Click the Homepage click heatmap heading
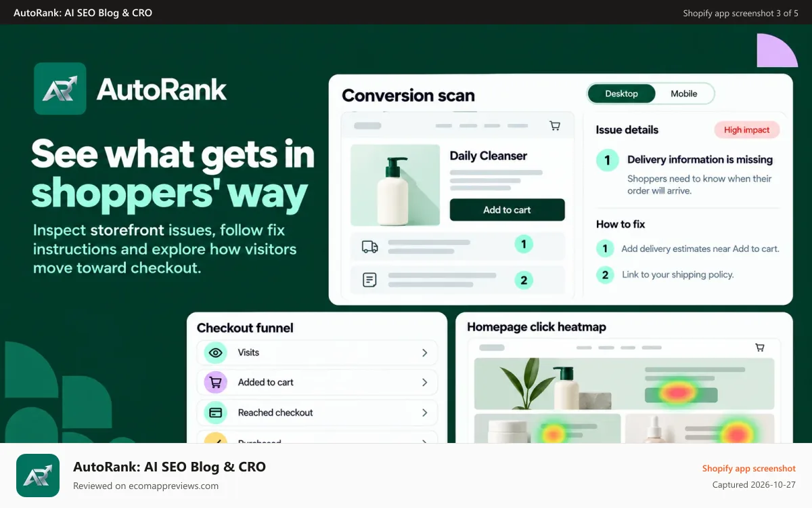Viewport: 812px width, 508px height. coord(537,327)
